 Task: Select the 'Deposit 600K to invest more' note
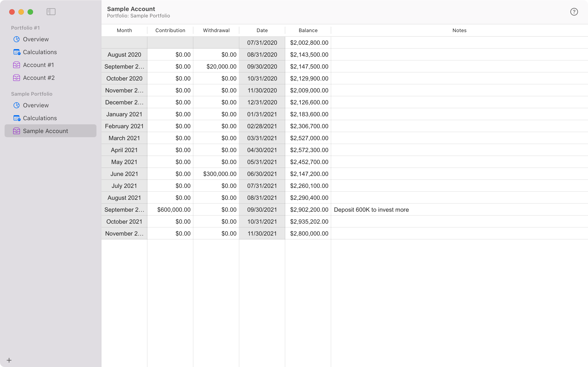click(371, 210)
